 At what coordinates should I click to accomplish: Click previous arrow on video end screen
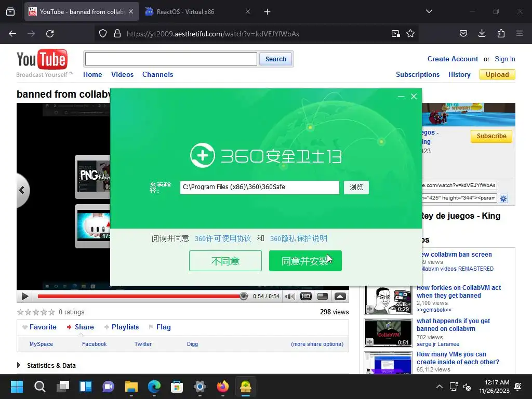[22, 190]
